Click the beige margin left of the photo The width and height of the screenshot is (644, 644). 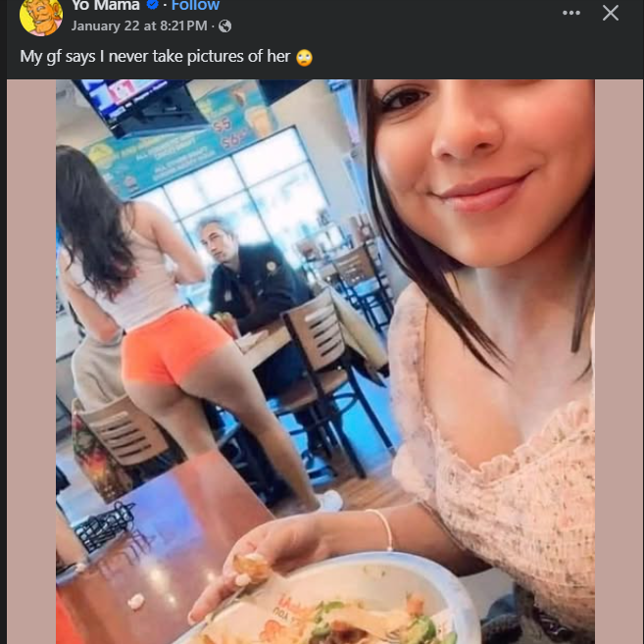point(31,362)
